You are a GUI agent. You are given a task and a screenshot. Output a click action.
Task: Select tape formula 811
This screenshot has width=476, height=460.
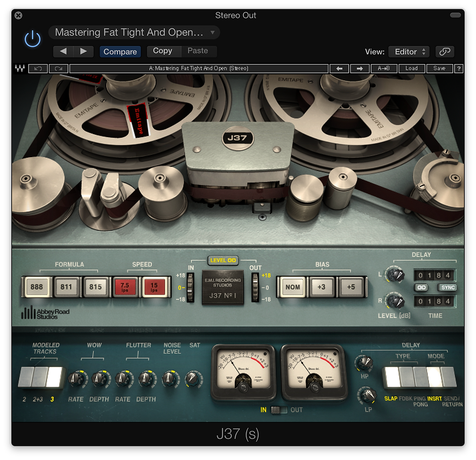click(x=66, y=287)
